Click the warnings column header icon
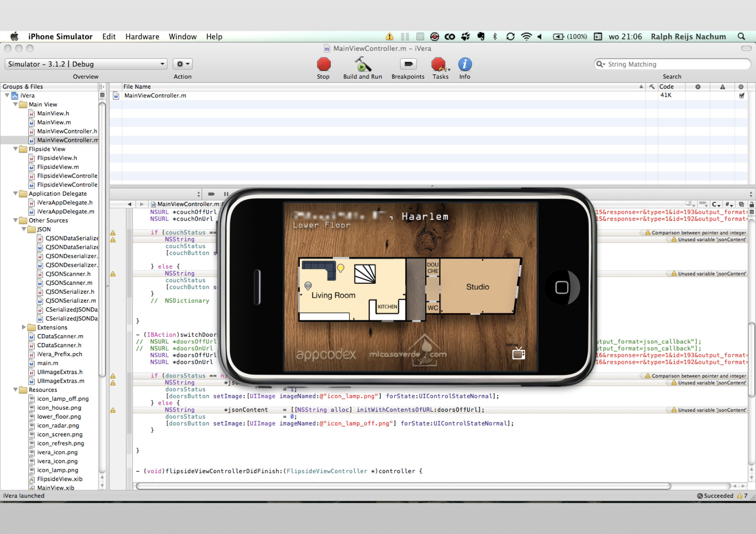Viewport: 756px width, 534px height. [x=722, y=87]
